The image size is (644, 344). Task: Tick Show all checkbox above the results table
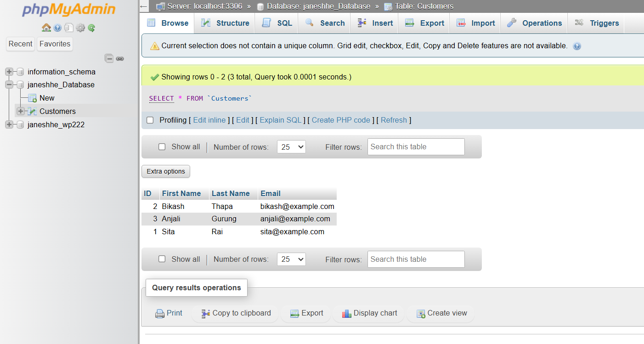162,147
